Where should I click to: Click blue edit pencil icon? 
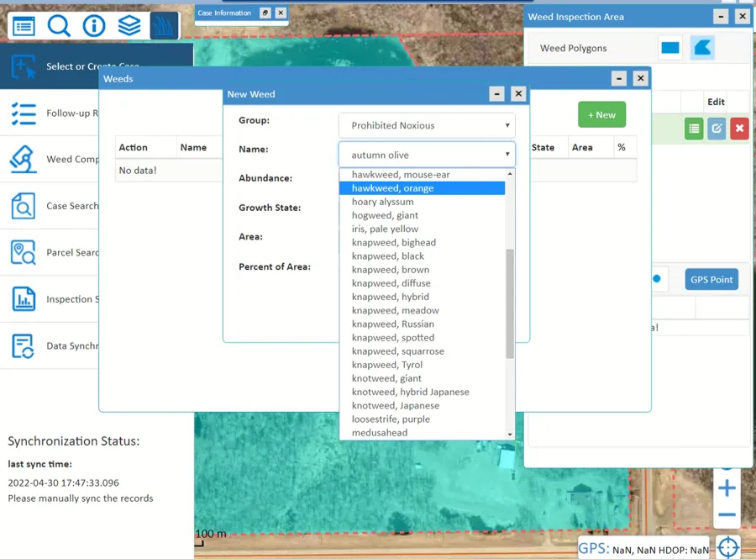click(717, 129)
